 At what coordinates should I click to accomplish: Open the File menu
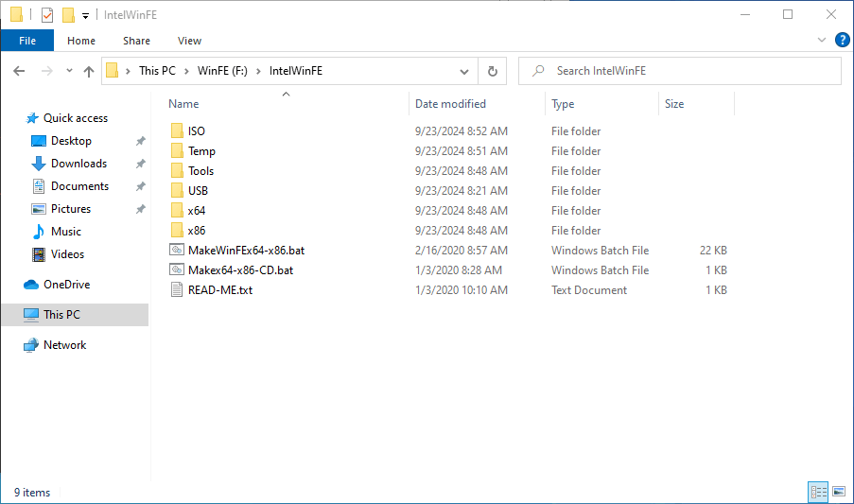(x=27, y=41)
